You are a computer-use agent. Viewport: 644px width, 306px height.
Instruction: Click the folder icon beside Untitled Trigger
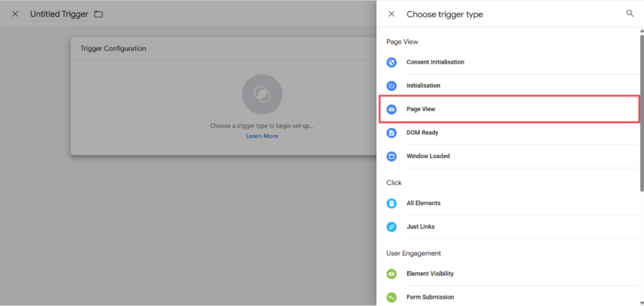point(98,14)
